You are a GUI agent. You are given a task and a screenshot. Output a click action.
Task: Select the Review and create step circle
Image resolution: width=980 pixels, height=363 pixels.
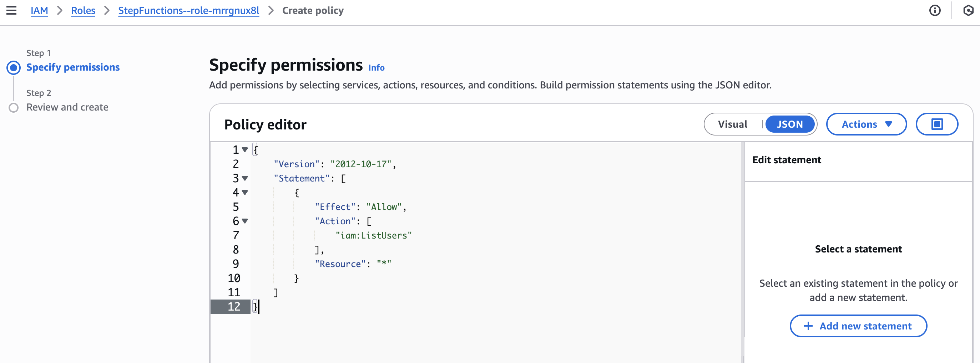coord(14,108)
